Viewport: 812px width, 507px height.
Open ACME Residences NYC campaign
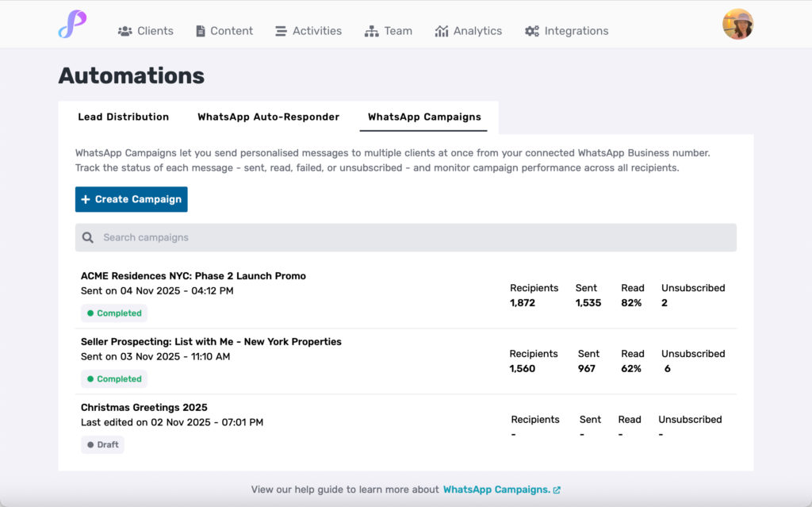point(193,276)
